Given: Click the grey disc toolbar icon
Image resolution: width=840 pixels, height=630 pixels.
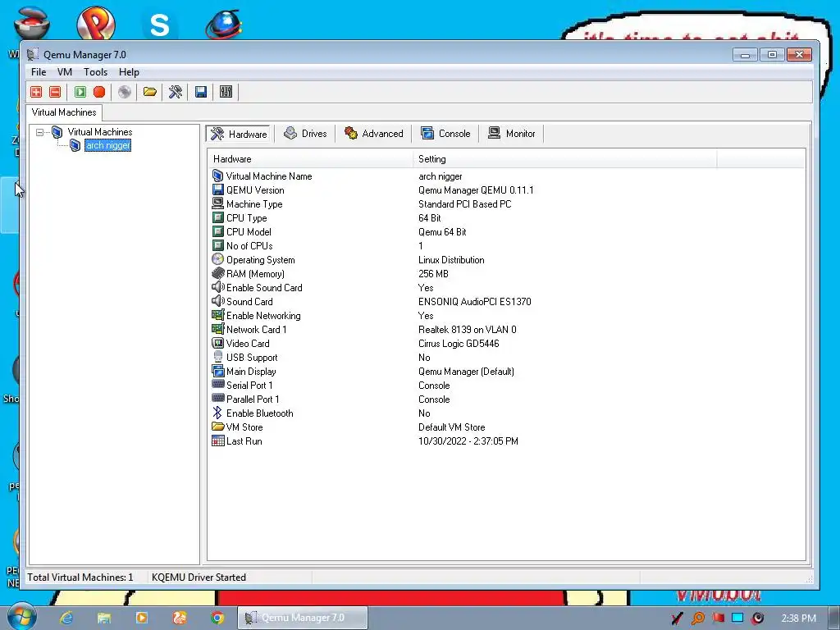Looking at the screenshot, I should 125,92.
